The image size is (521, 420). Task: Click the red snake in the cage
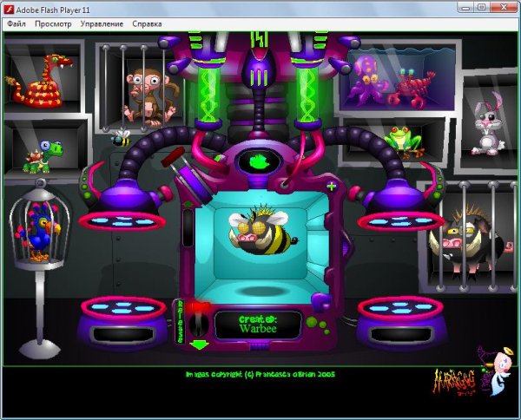point(39,81)
